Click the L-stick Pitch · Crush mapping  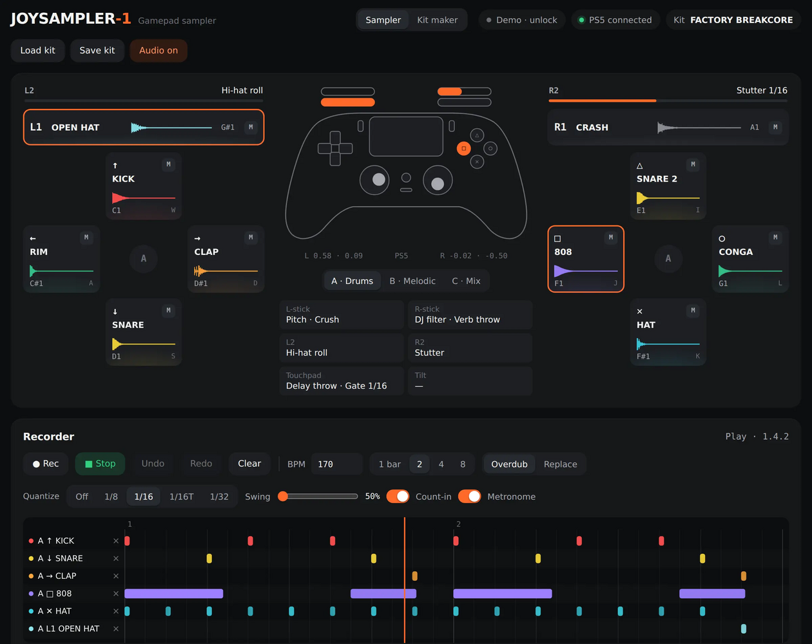pos(342,314)
